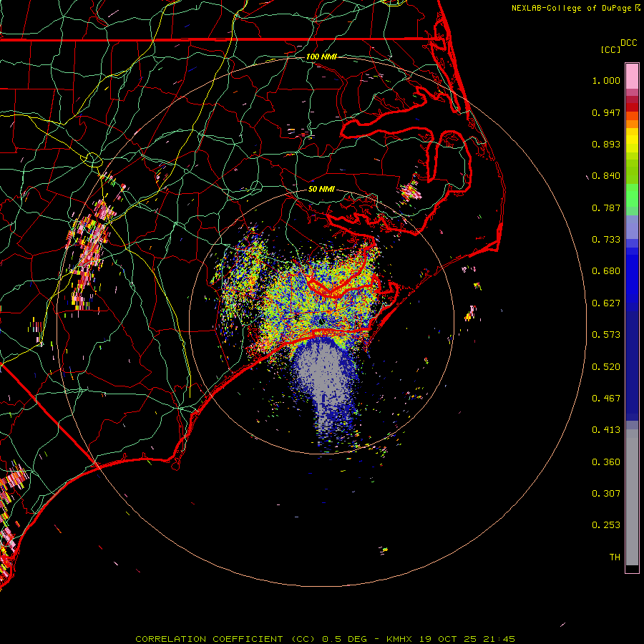Pick the pink top segment of color scale

coord(632,77)
